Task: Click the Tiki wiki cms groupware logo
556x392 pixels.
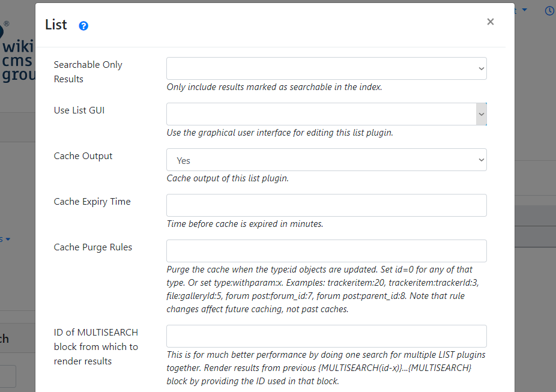Action: tap(17, 54)
